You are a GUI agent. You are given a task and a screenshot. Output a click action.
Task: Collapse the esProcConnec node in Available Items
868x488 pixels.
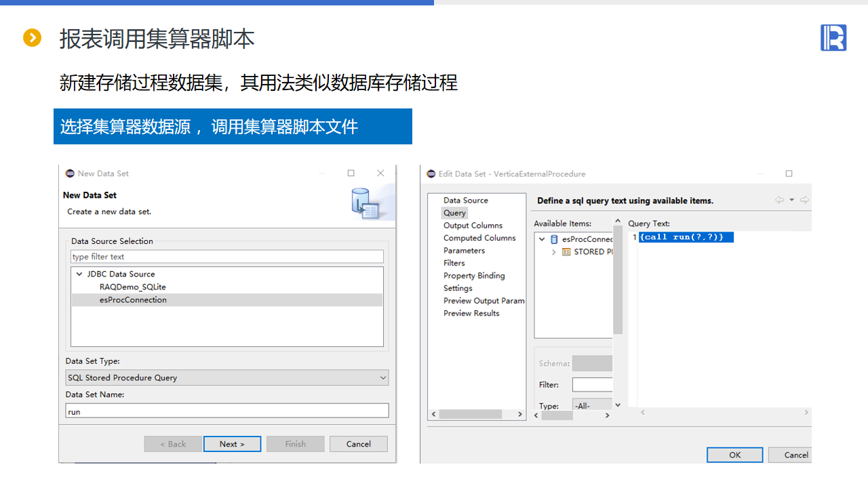click(542, 239)
